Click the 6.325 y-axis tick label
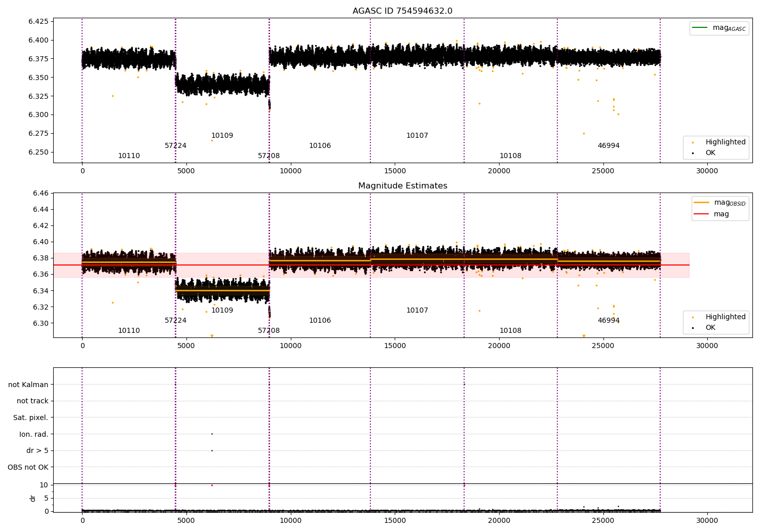 coord(39,96)
